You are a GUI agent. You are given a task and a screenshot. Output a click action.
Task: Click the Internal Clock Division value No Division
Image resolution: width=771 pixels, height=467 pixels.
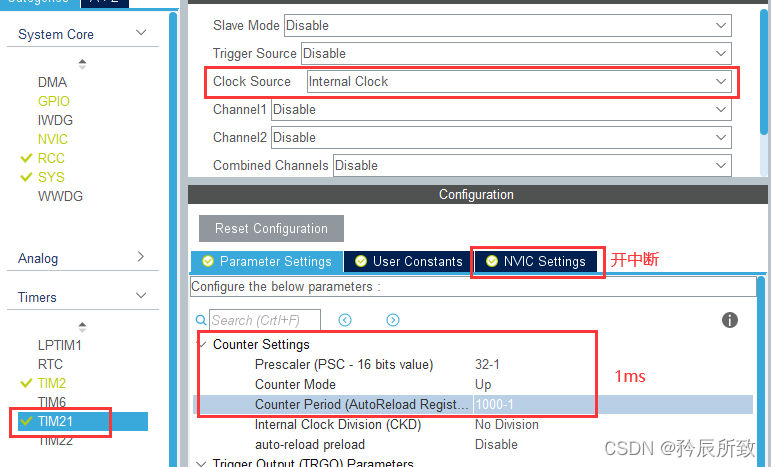point(506,425)
